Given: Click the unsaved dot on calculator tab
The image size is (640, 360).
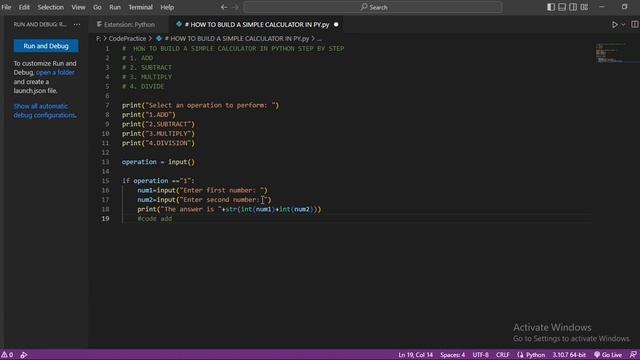Looking at the screenshot, I should click(336, 24).
